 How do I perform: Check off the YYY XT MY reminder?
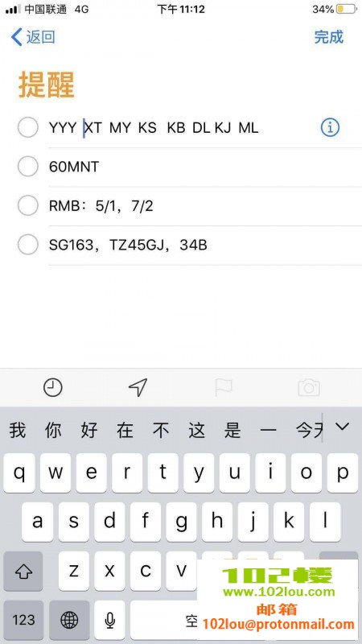tap(28, 128)
